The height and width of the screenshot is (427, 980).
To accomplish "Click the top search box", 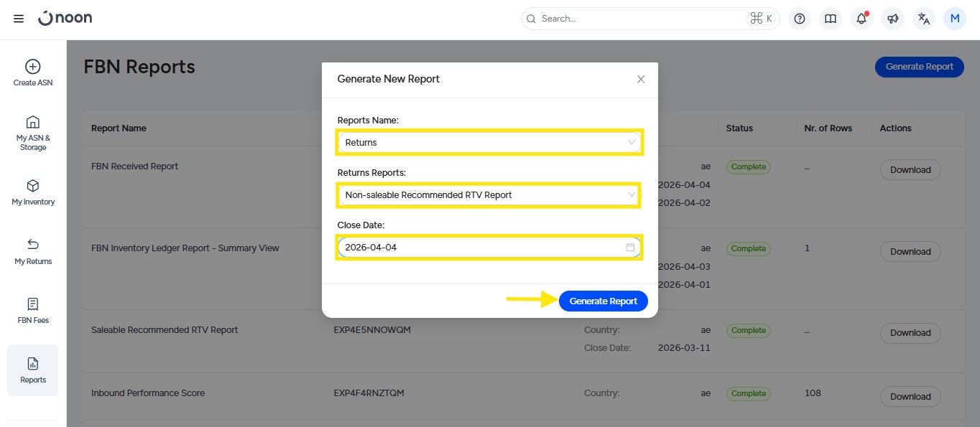I will [639, 19].
